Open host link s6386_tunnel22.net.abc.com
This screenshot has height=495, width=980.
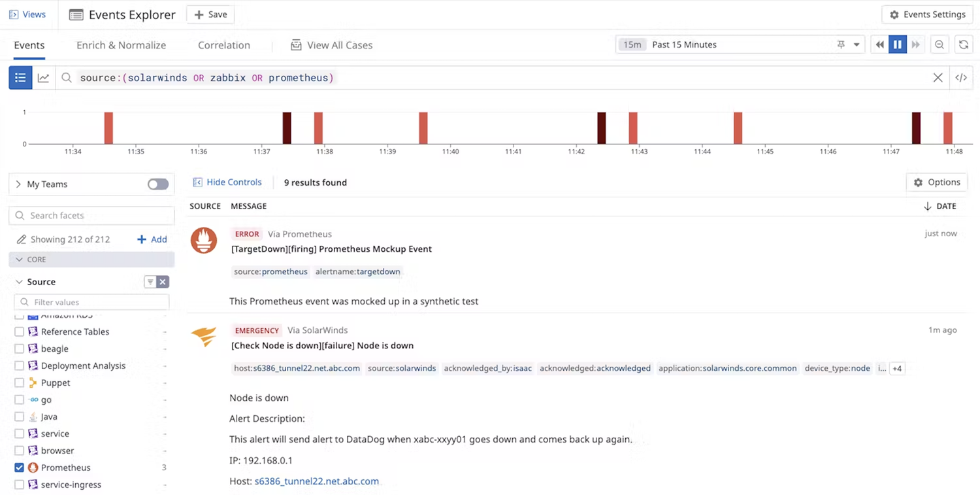tap(317, 481)
